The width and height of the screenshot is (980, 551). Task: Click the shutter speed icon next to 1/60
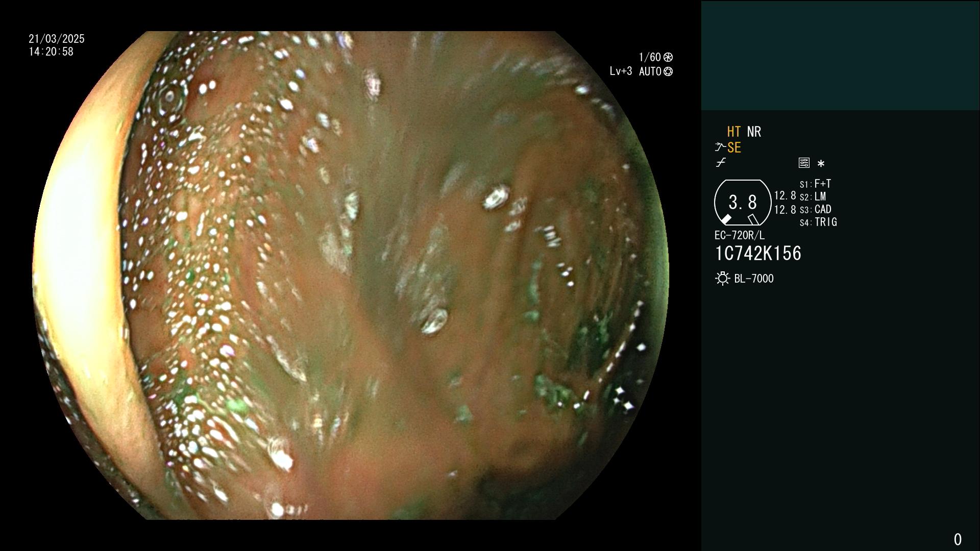pos(668,57)
